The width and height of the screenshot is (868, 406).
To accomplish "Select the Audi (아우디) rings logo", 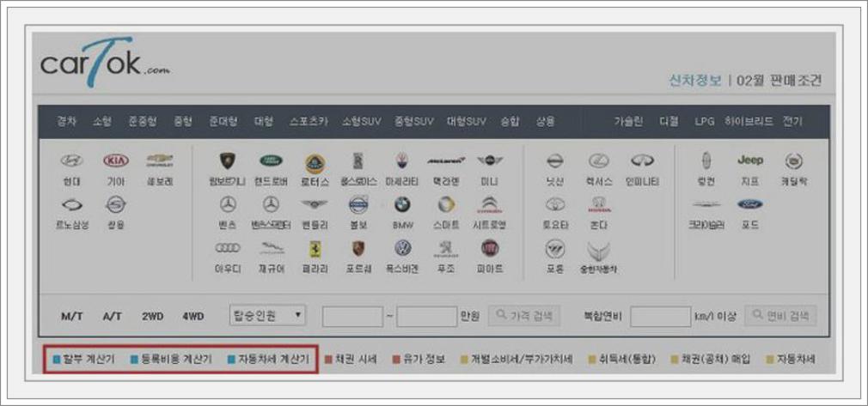I will pos(228,248).
